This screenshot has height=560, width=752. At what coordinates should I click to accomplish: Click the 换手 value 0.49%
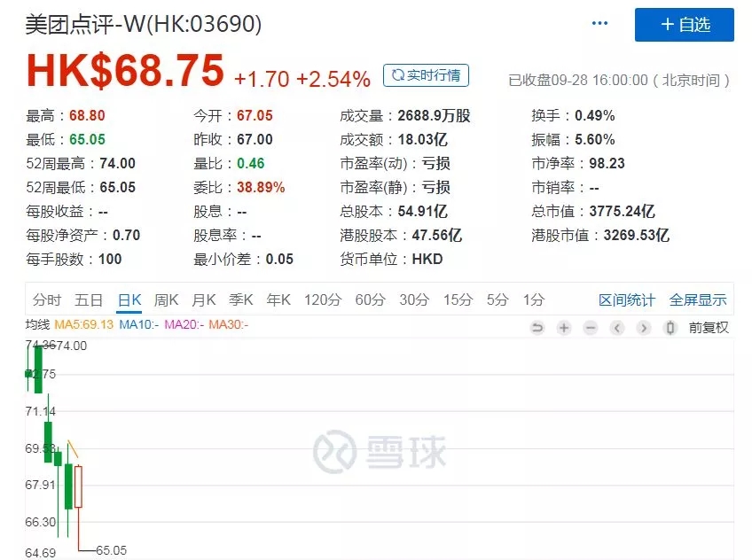pyautogui.click(x=595, y=115)
